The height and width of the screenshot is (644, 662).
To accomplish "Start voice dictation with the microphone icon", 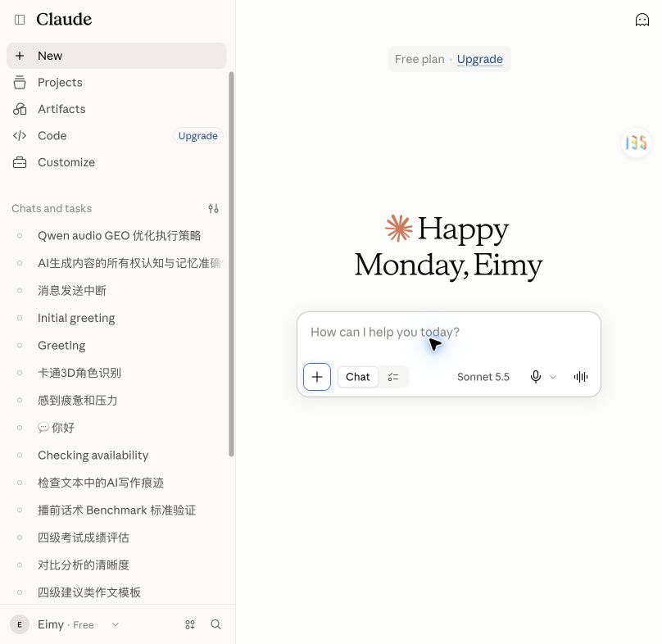I will (x=535, y=377).
